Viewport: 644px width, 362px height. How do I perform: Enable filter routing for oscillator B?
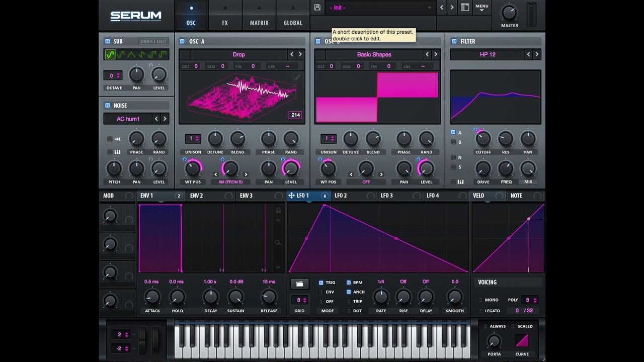pos(453,142)
